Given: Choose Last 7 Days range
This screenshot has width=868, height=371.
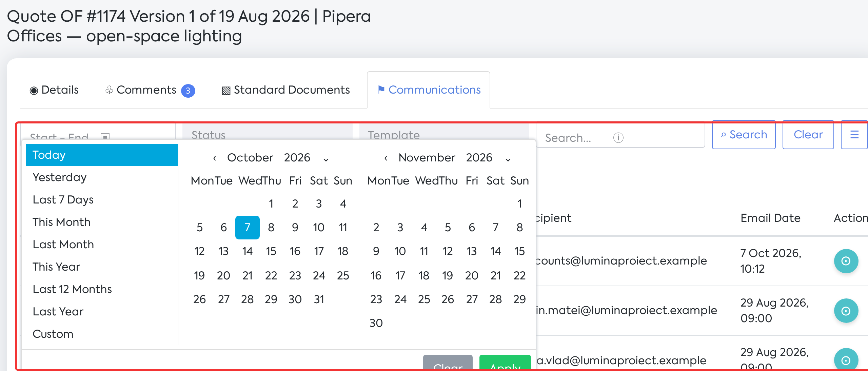Looking at the screenshot, I should 102,200.
